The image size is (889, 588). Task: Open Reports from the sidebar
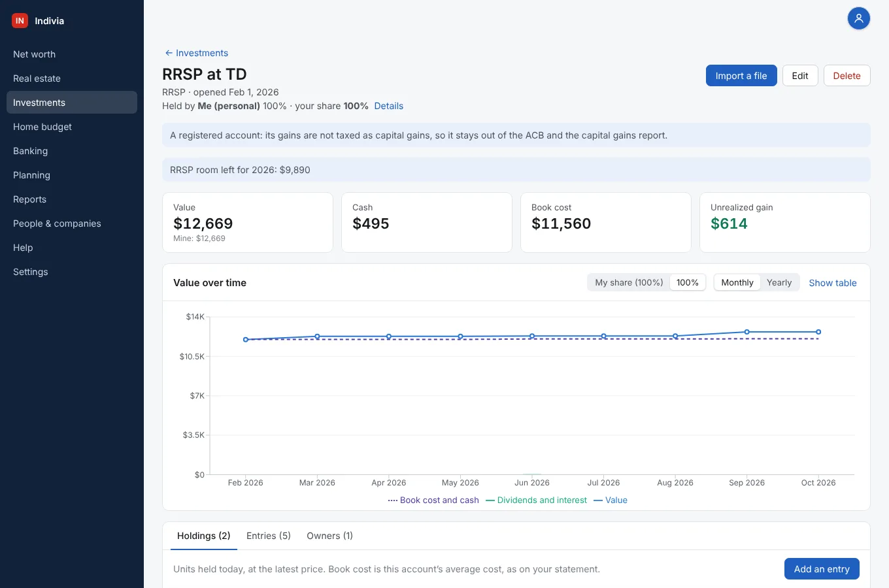pyautogui.click(x=72, y=199)
